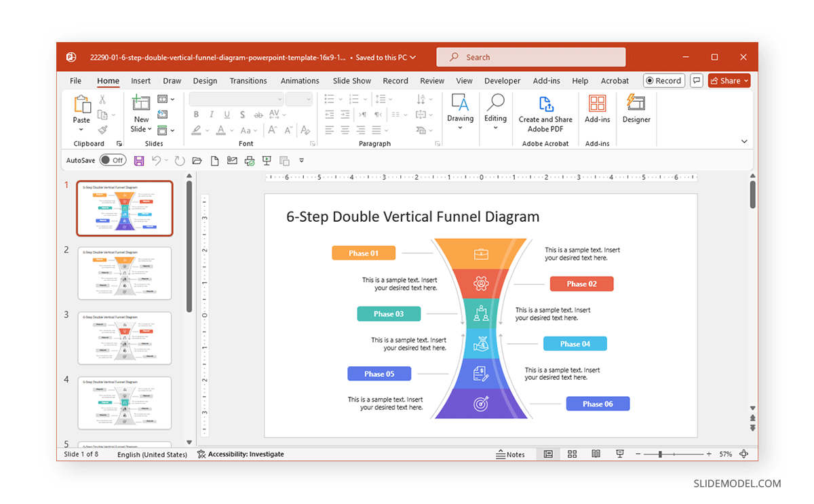Image resolution: width=814 pixels, height=504 pixels.
Task: Click the zoom out minus button
Action: (x=638, y=454)
